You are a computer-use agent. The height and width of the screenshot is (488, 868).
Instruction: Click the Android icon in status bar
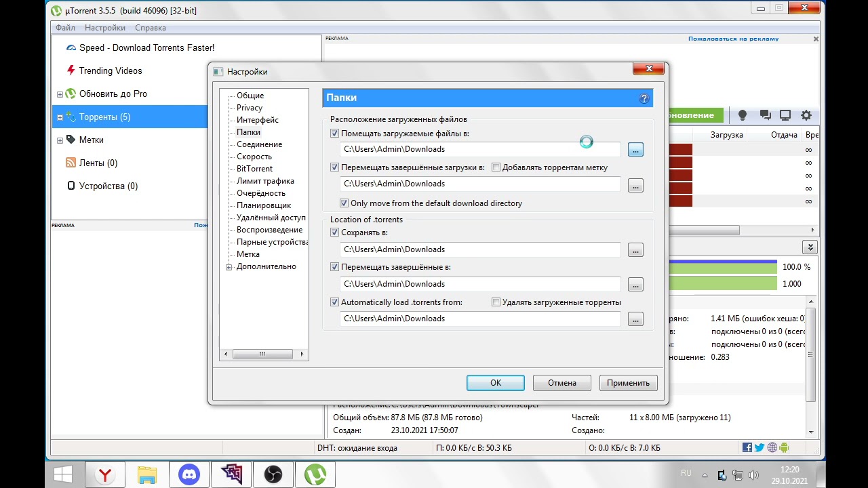(x=784, y=447)
